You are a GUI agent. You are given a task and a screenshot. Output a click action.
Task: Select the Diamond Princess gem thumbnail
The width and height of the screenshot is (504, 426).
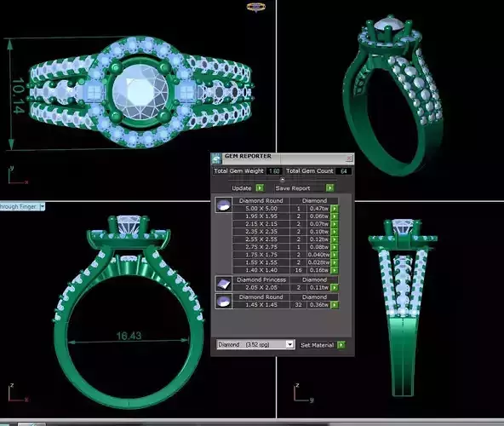pyautogui.click(x=223, y=284)
